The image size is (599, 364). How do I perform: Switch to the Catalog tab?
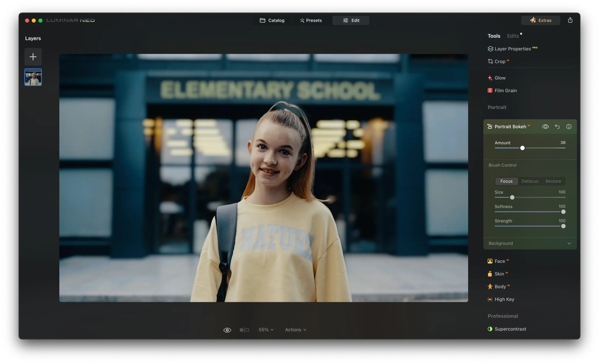(x=272, y=20)
